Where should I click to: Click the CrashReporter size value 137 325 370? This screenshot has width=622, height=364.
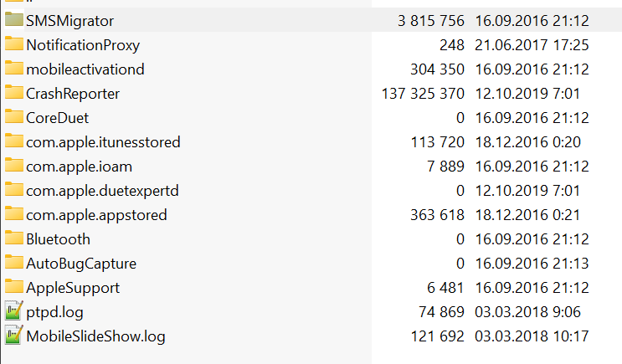click(423, 94)
